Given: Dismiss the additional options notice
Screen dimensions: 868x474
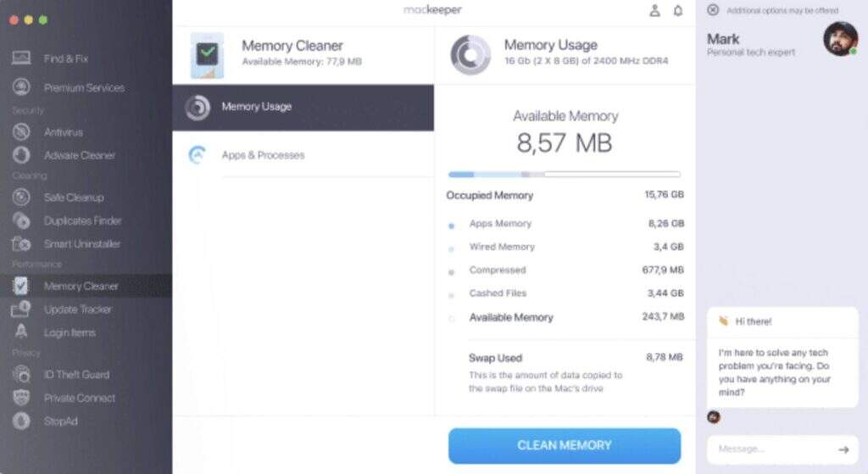Looking at the screenshot, I should (713, 10).
